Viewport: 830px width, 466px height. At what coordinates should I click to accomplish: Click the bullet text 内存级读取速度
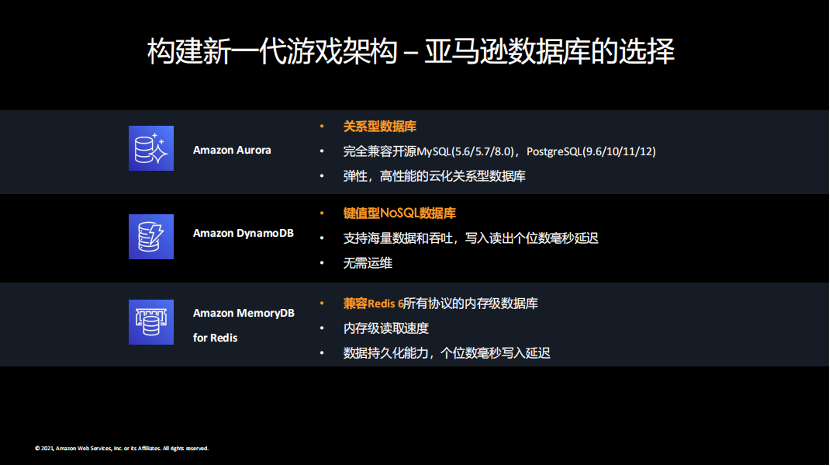pos(386,328)
